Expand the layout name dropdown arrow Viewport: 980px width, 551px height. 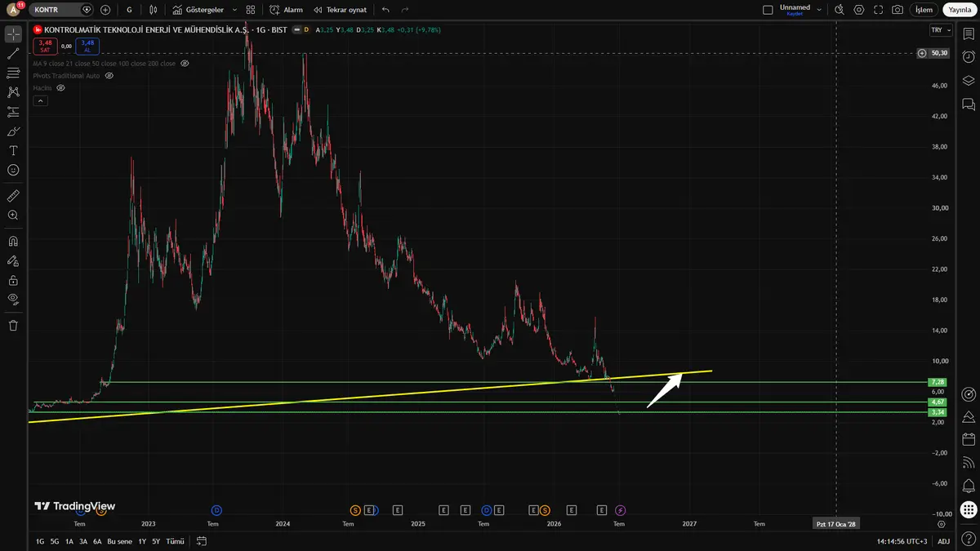pos(819,10)
